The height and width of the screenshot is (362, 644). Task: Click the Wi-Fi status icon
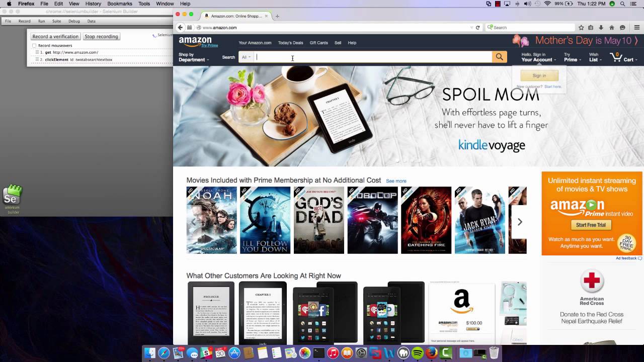tap(547, 4)
